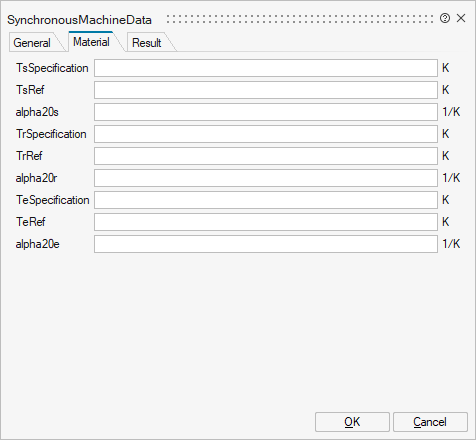Viewport: 476px width, 440px height.
Task: Confirm with the OK button
Action: point(352,422)
